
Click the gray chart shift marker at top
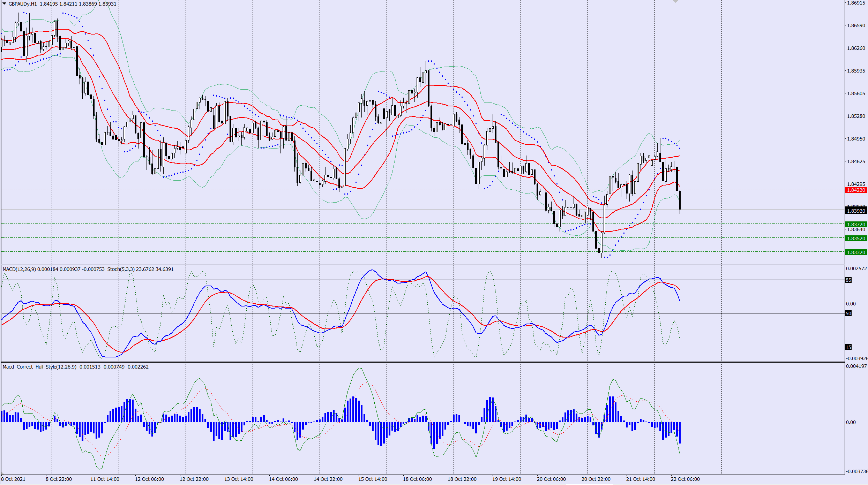click(x=676, y=1)
